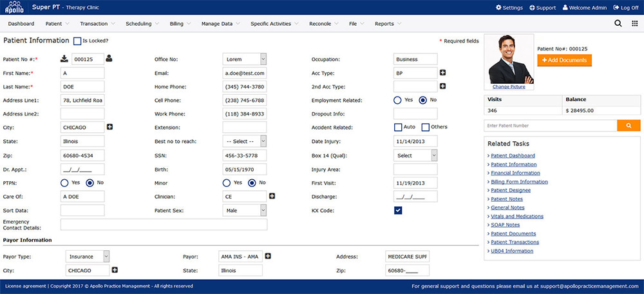This screenshot has height=294, width=644.
Task: Open the Office No dropdown
Action: pos(245,59)
